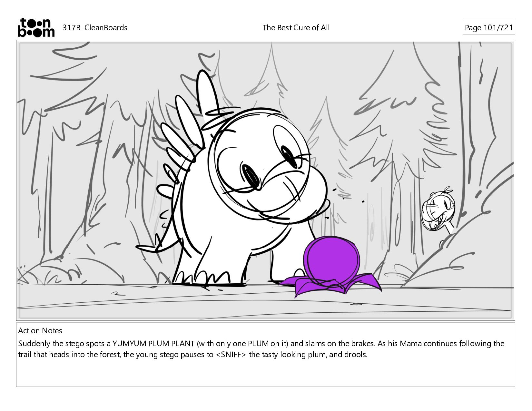This screenshot has height=411, width=532.
Task: Select the title 'The Best Cure of All'
Action: [296, 28]
